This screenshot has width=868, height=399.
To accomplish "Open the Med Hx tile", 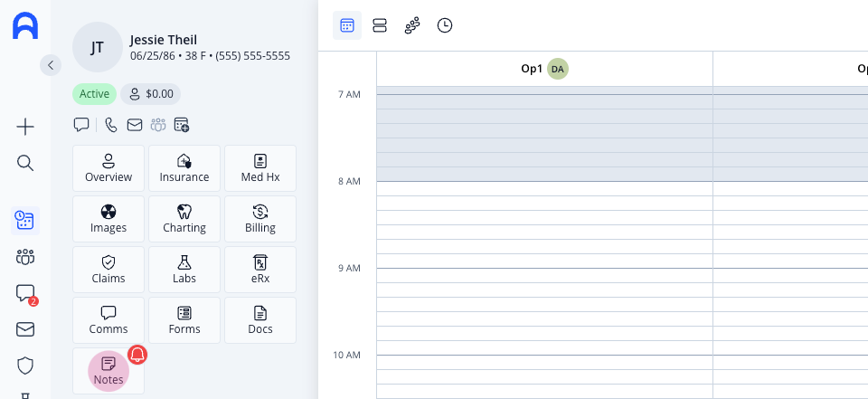I will tap(260, 168).
